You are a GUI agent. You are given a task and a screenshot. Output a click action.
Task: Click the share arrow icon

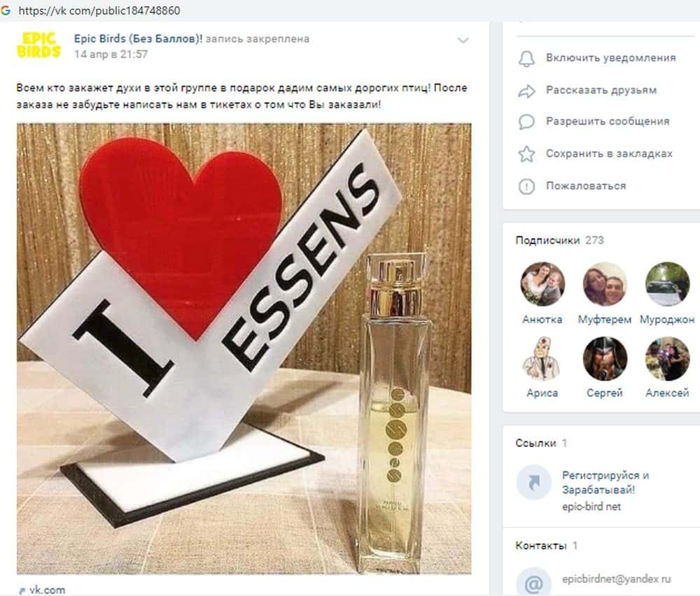(526, 90)
